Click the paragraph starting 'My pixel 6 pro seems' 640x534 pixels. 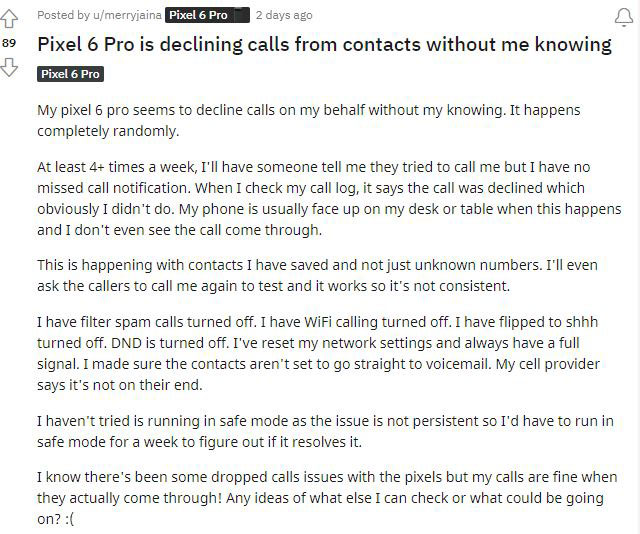pos(309,120)
